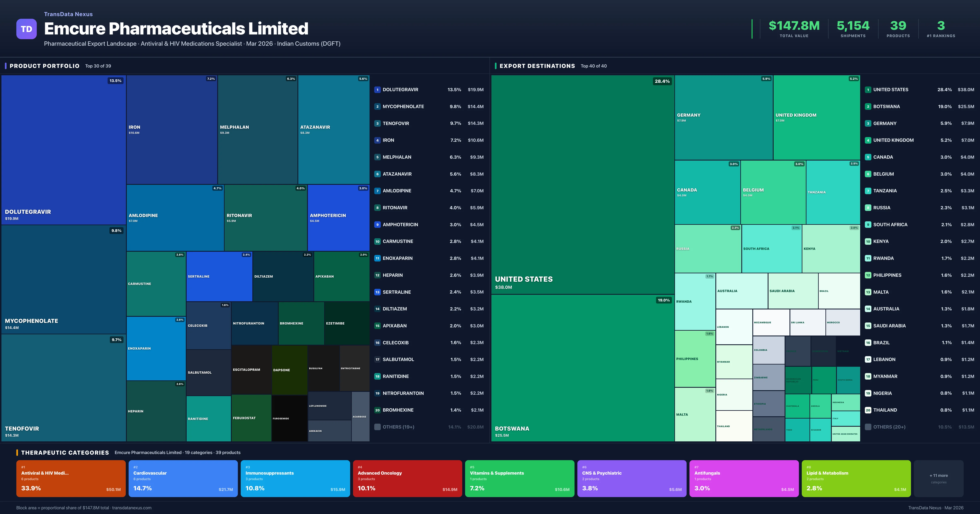Image resolution: width=980 pixels, height=514 pixels.
Task: Click the gray Others square in product list
Action: point(377,426)
